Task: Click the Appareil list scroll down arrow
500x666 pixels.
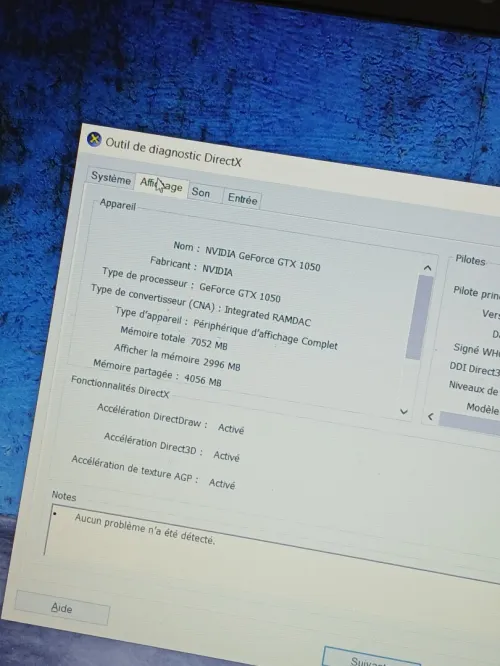Action: click(404, 411)
